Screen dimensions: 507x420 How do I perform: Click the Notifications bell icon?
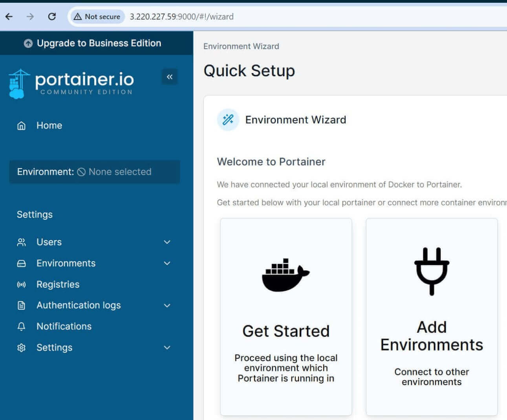[22, 326]
